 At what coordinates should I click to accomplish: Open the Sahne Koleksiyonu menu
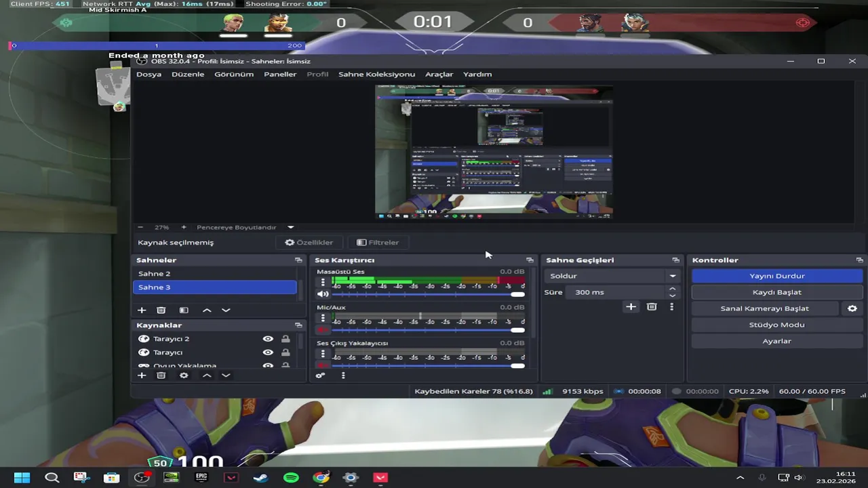pos(376,74)
